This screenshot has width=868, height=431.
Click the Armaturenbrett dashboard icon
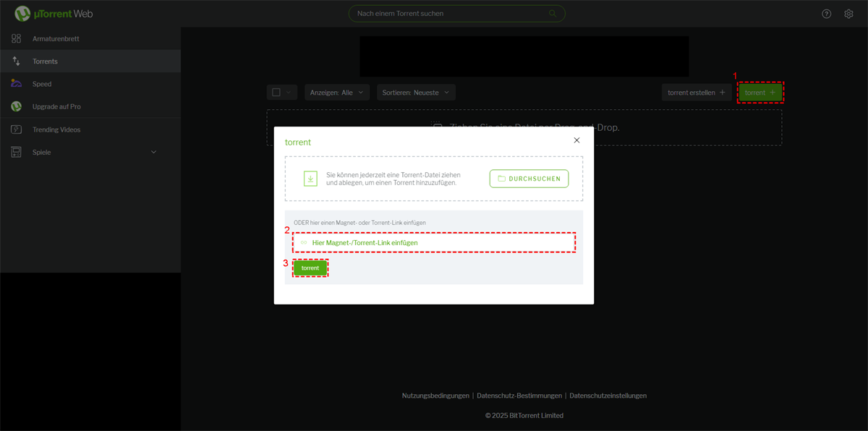(x=16, y=38)
